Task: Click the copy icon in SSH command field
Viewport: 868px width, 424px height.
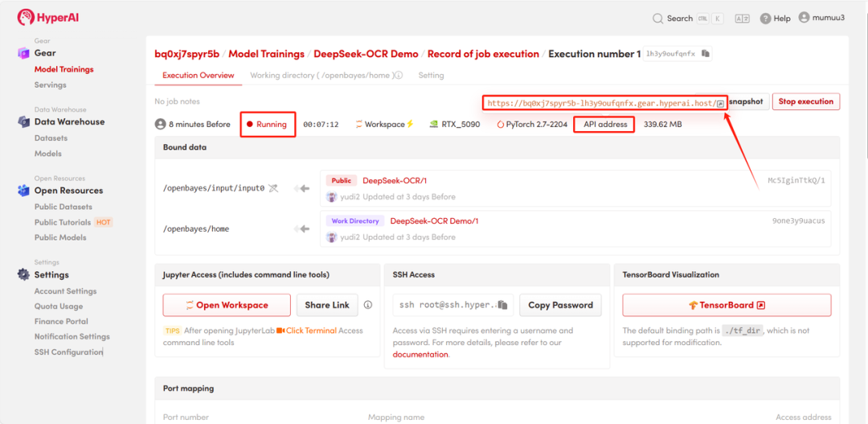Action: pos(502,306)
